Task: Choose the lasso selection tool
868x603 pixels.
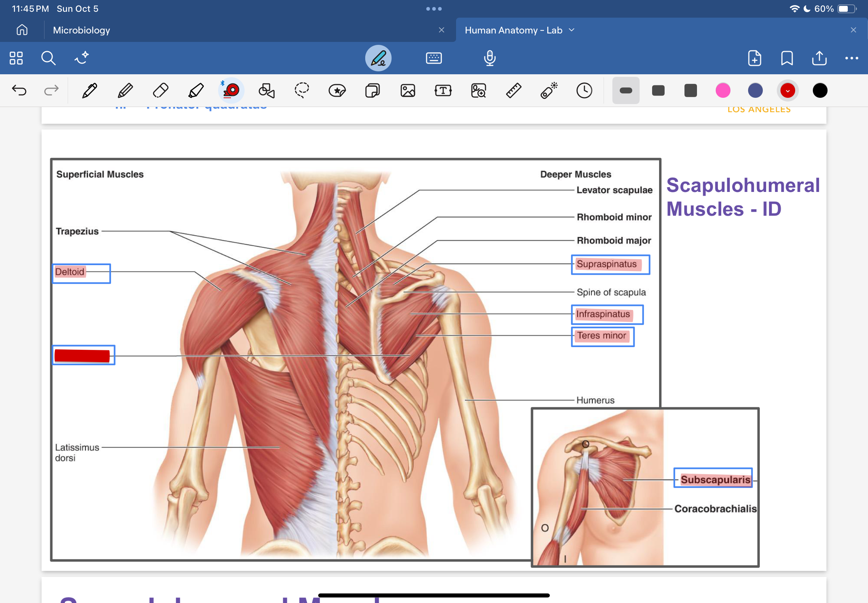Action: point(302,91)
